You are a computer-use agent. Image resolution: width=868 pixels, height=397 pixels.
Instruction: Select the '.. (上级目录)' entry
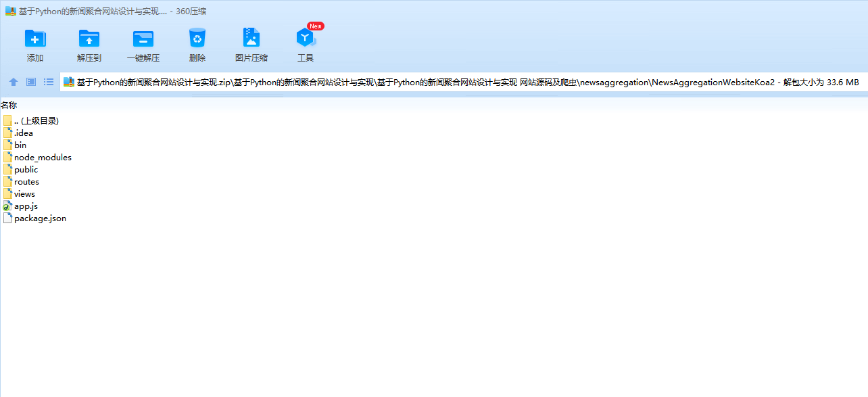coord(37,120)
